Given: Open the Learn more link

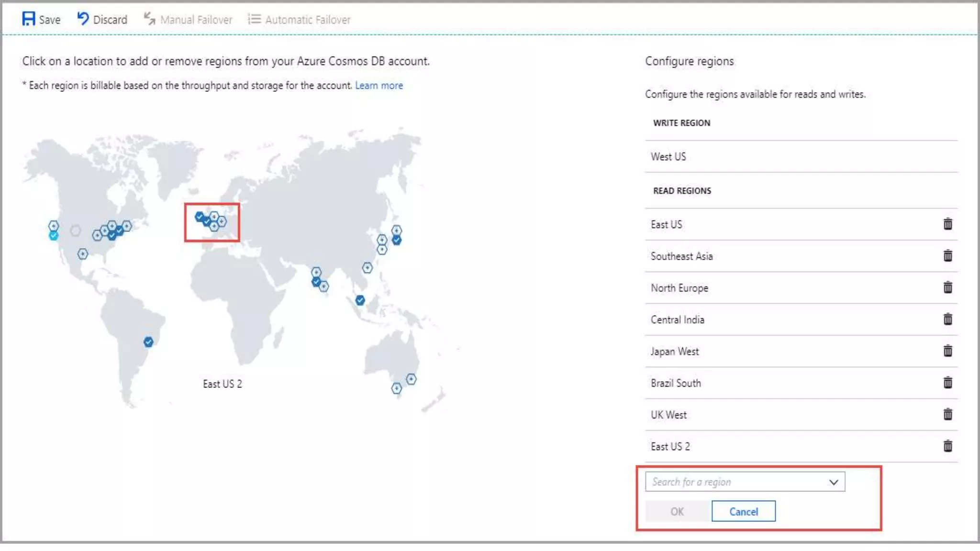Looking at the screenshot, I should 379,86.
